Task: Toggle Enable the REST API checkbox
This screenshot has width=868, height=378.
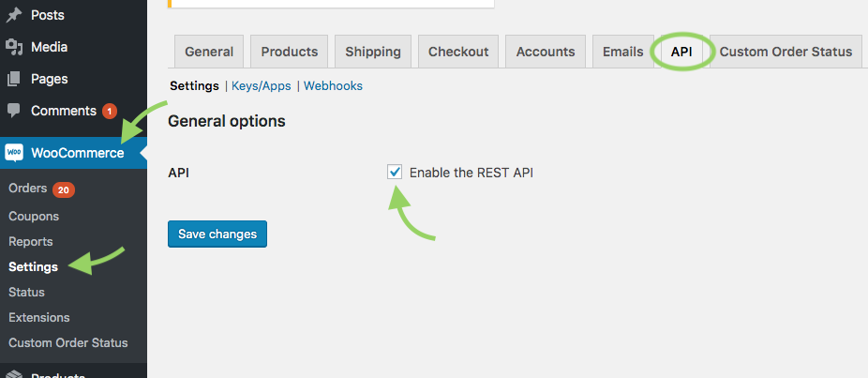Action: click(x=395, y=173)
